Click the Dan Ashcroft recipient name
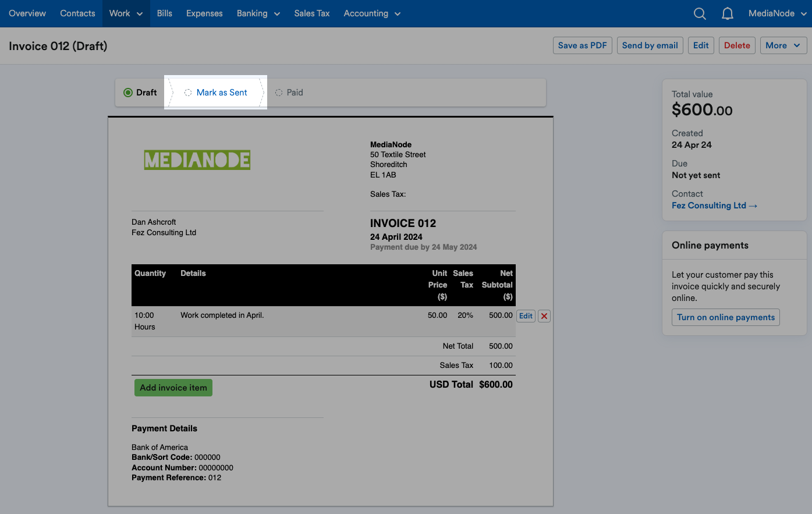Viewport: 812px width, 514px height. click(154, 222)
